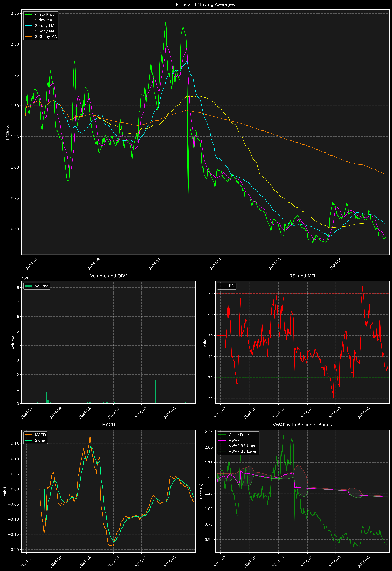This screenshot has width=392, height=571.
Task: Click the 'MACD' chart title
Action: click(x=109, y=425)
